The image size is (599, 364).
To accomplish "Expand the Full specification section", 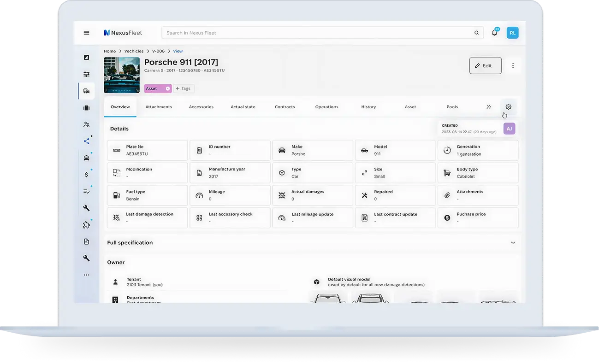I will [x=513, y=243].
